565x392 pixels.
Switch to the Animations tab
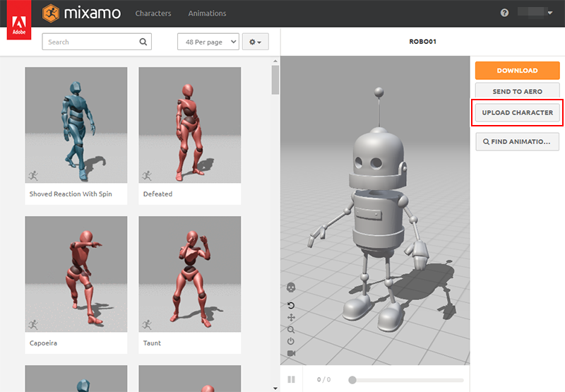(207, 13)
